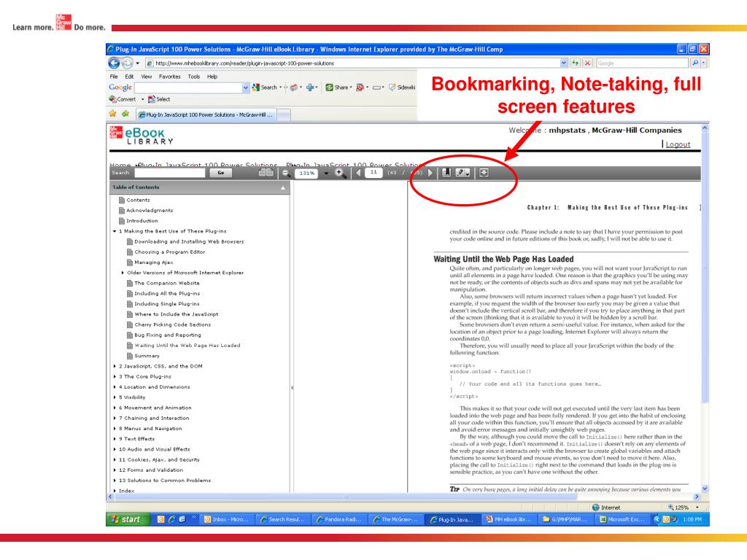Screen dimensions: 747x560
Task: Open the Tools menu
Action: (x=193, y=77)
